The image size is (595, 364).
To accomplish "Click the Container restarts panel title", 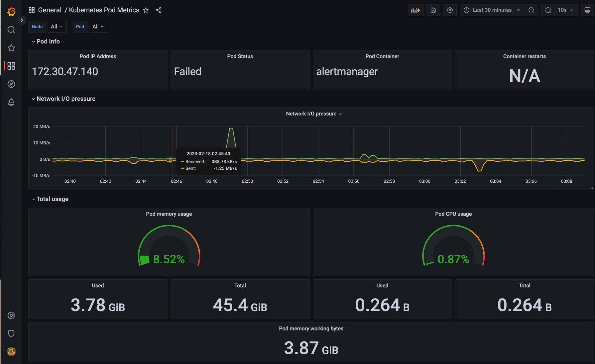I will coord(525,56).
